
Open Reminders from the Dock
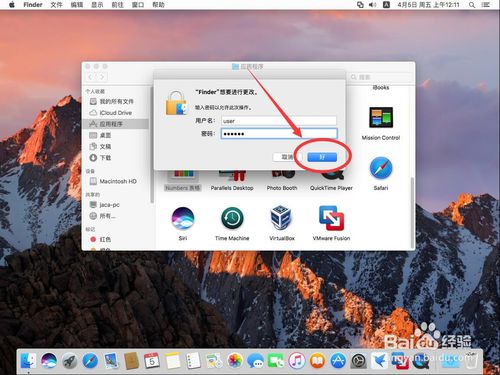pyautogui.click(x=193, y=361)
